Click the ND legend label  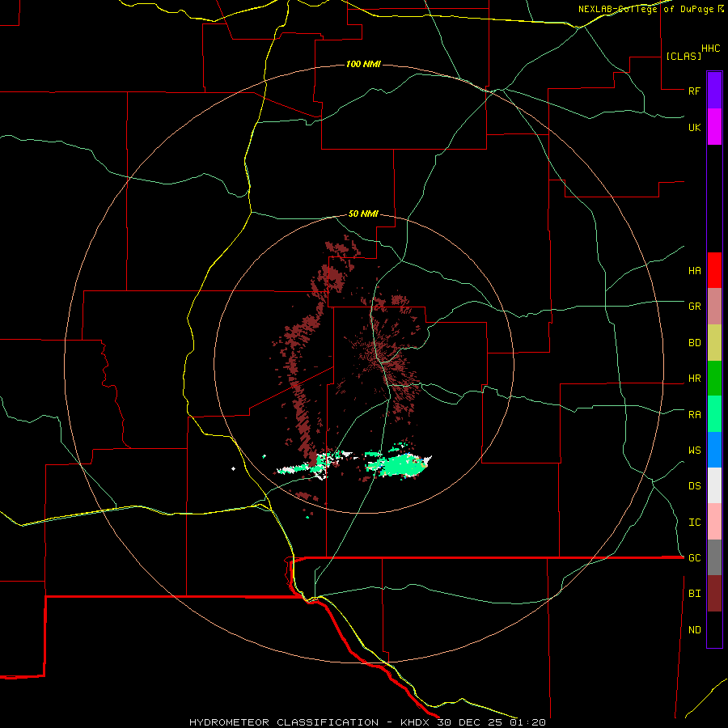tap(695, 630)
